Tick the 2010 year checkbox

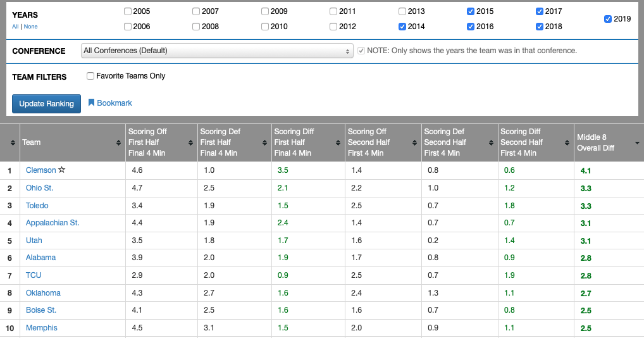265,27
